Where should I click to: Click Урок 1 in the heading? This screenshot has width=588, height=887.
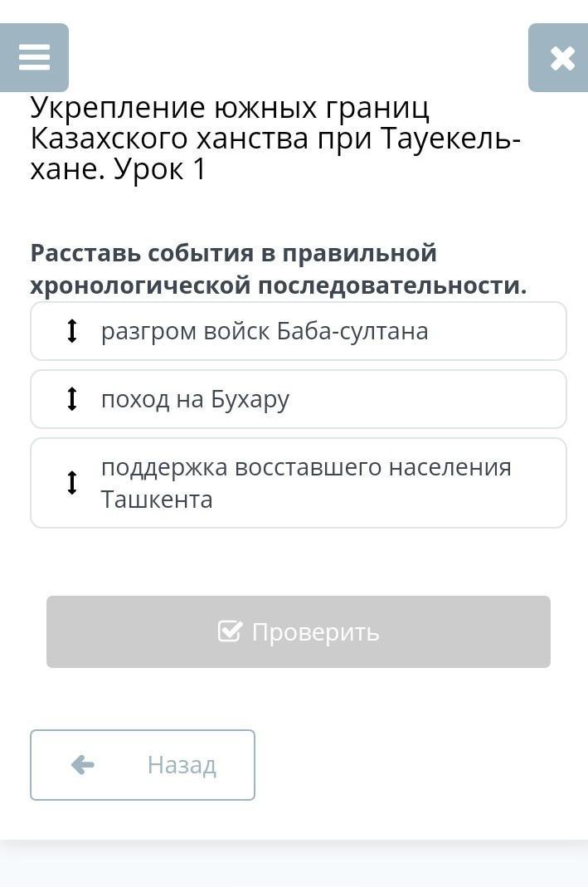[160, 169]
